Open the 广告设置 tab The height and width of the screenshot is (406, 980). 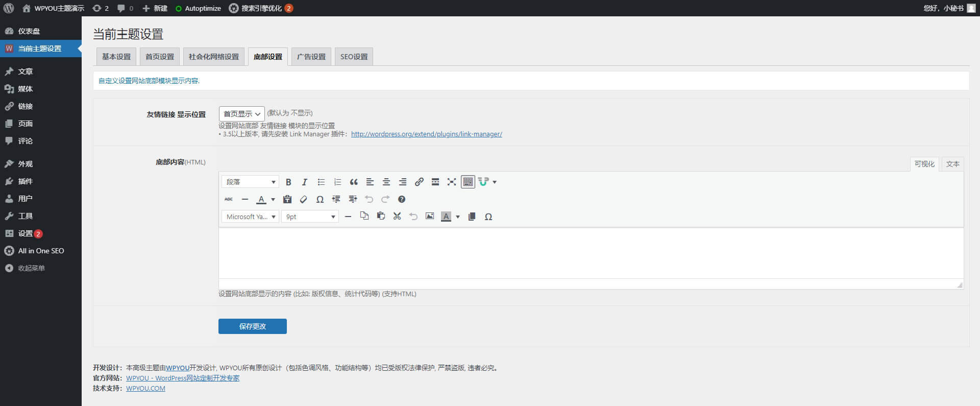coord(311,57)
